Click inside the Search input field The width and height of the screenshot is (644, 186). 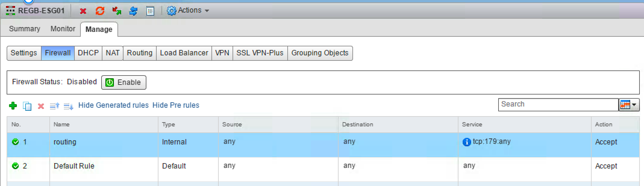point(558,104)
